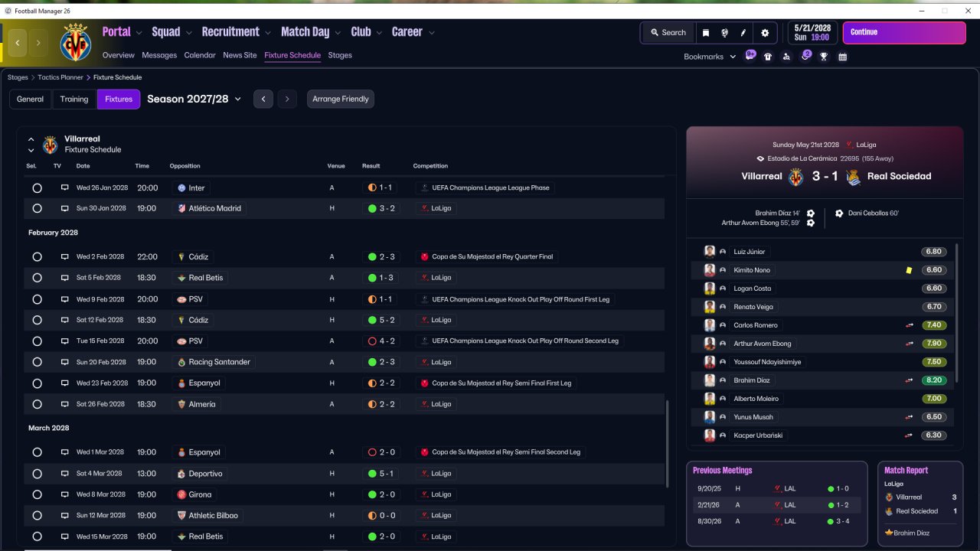The image size is (980, 551).
Task: Select the PSV 9 Feb fixture radio button
Action: coord(37,299)
